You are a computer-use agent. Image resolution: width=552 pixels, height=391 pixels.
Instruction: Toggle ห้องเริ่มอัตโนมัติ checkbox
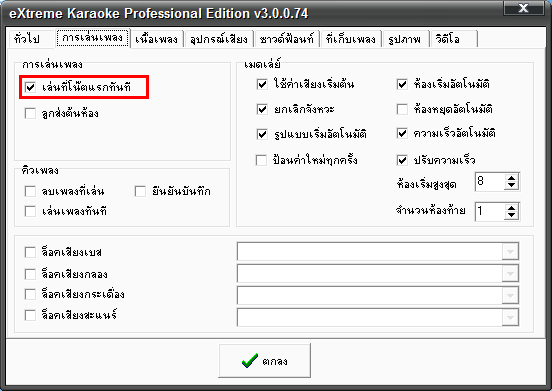pyautogui.click(x=402, y=84)
